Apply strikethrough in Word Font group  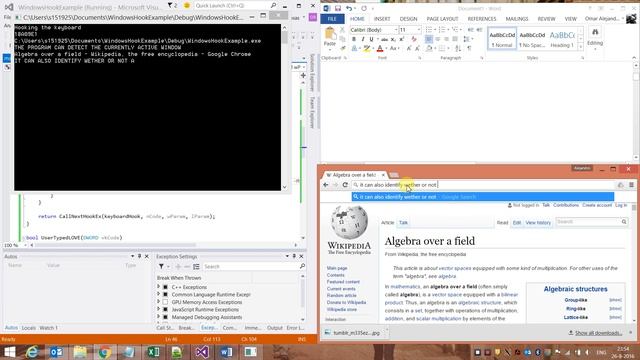click(x=384, y=39)
